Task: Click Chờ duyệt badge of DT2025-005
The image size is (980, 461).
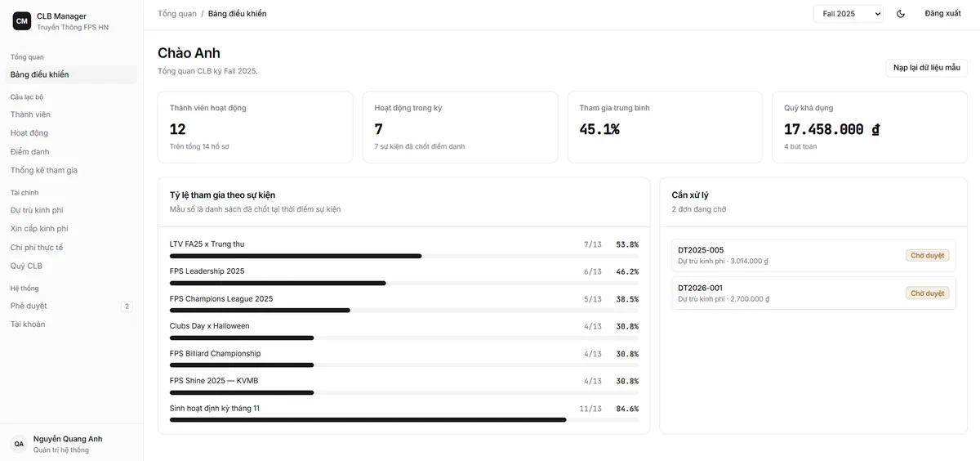Action: pos(927,256)
